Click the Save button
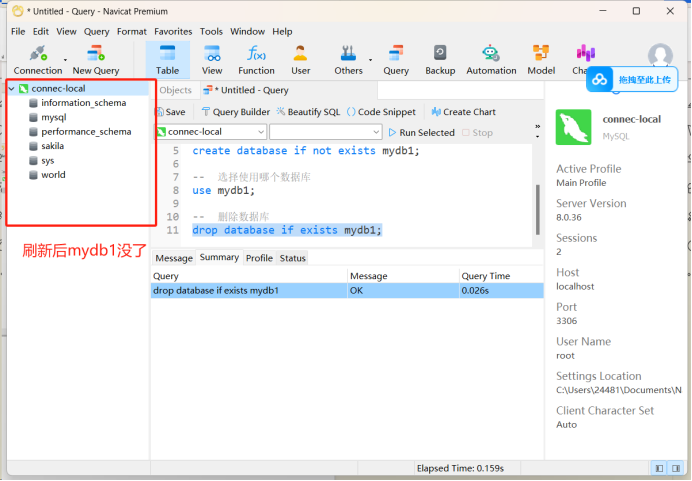This screenshot has height=481, width=692. click(x=170, y=112)
